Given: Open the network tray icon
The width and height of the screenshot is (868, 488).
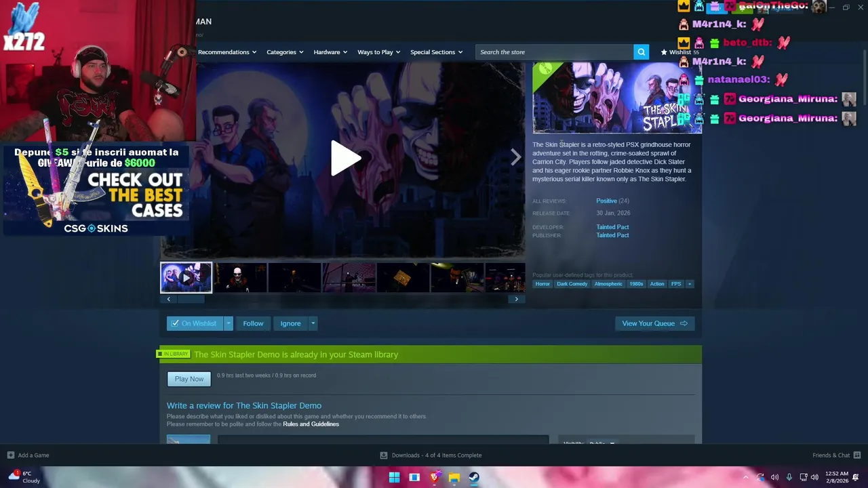Looking at the screenshot, I should coord(804,477).
